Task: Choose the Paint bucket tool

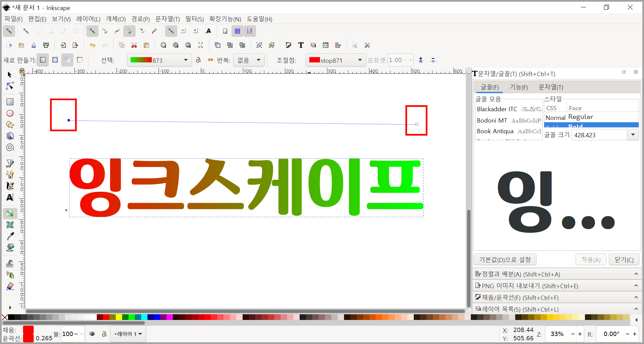Action: point(10,247)
